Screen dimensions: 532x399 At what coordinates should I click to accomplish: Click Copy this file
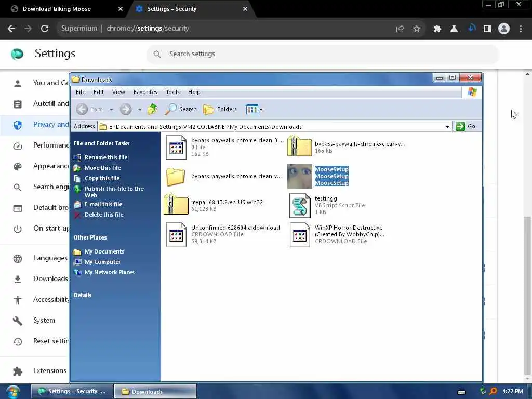coord(102,179)
